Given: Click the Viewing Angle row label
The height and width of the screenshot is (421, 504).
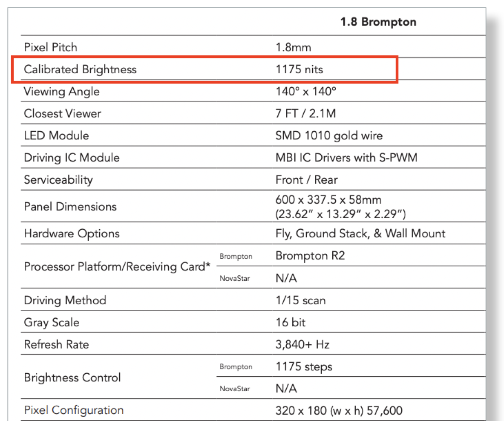Looking at the screenshot, I should coord(61,92).
